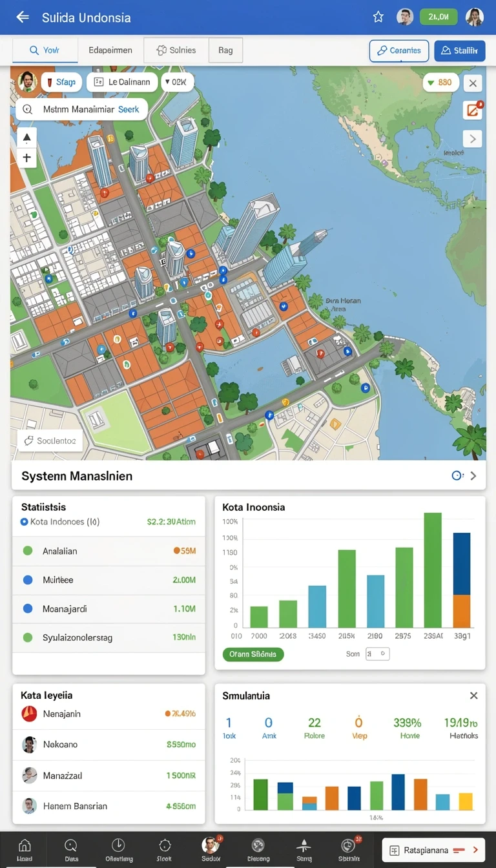
Task: Star this page as favorite
Action: tap(378, 17)
